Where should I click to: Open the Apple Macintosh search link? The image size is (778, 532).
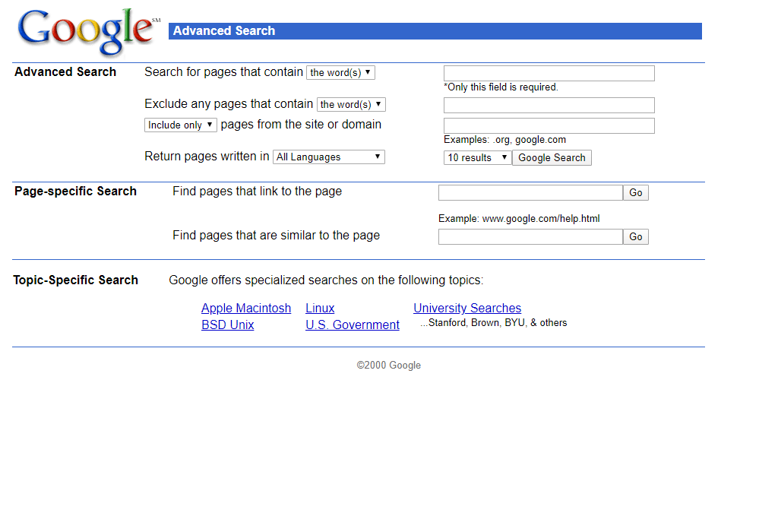246,309
